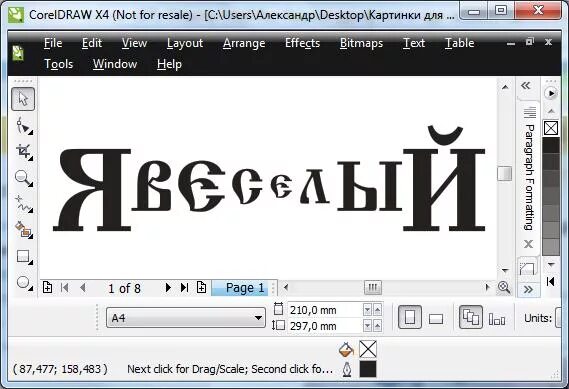Decrease the page width with down stepper
Image resolution: width=569 pixels, height=389 pixels.
click(368, 310)
